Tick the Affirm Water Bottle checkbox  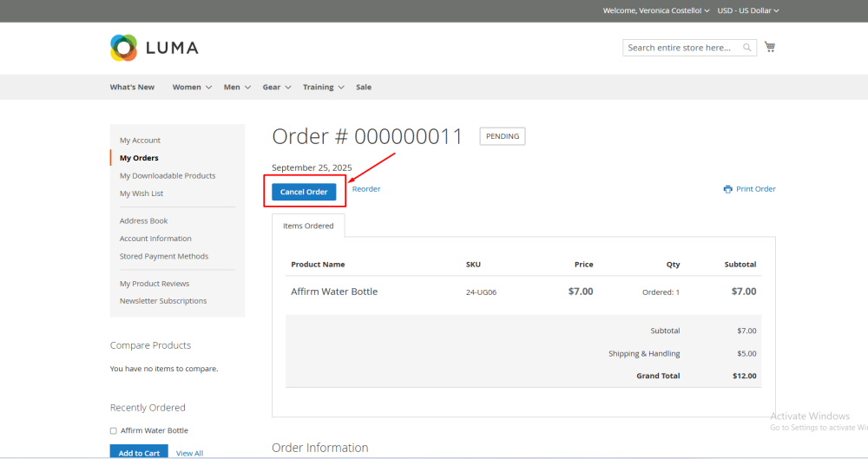pyautogui.click(x=113, y=430)
